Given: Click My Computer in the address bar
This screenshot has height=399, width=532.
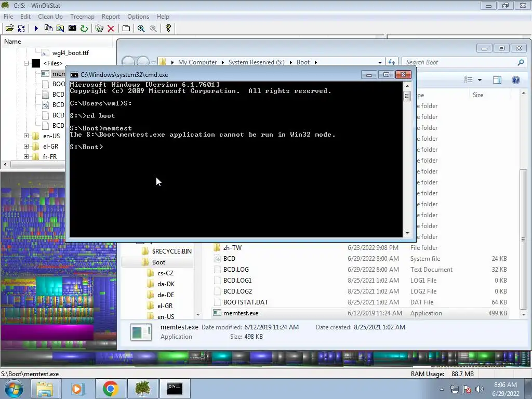Looking at the screenshot, I should tap(197, 62).
